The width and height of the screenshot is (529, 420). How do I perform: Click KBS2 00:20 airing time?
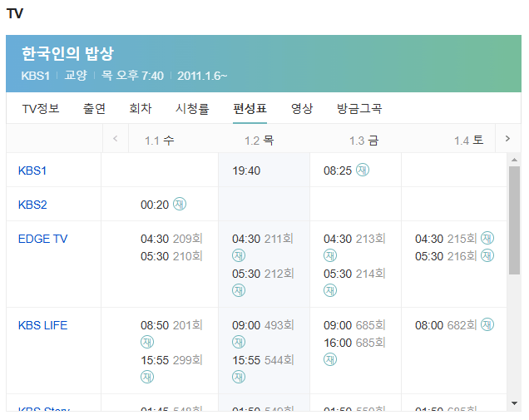[155, 205]
